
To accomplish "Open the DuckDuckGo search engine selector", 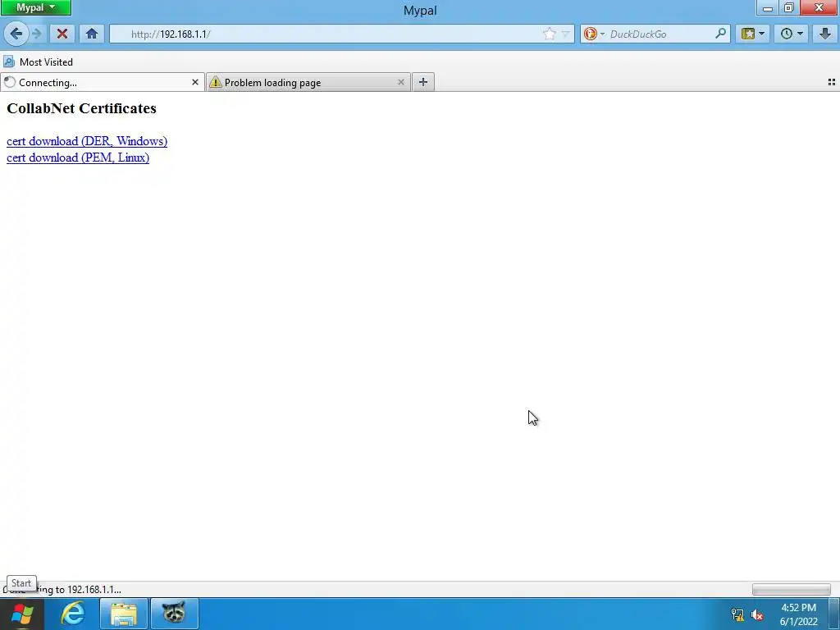I will [x=594, y=34].
